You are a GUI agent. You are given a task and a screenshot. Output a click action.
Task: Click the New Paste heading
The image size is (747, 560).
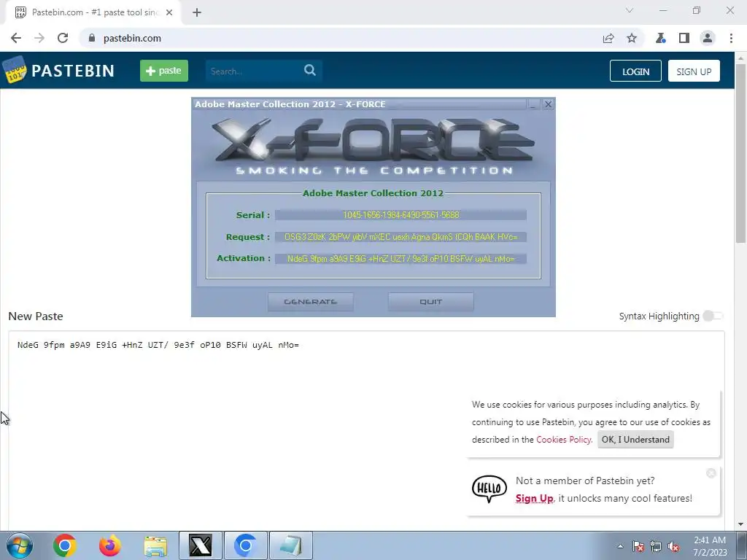point(36,316)
